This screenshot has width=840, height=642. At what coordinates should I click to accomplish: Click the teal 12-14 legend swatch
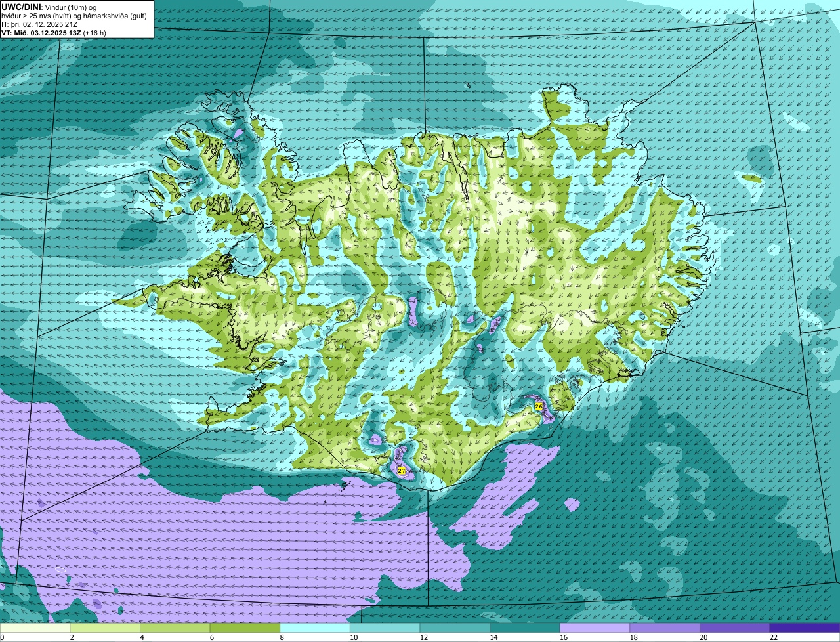[x=455, y=628]
